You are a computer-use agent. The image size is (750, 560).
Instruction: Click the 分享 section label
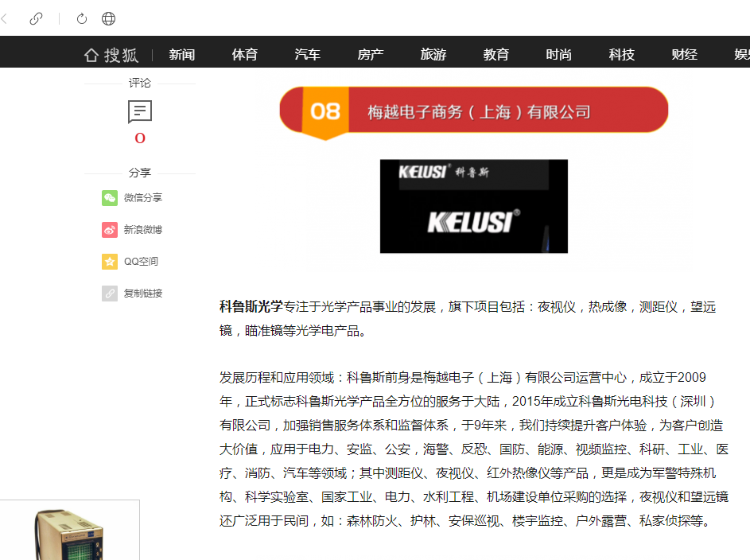tap(140, 173)
